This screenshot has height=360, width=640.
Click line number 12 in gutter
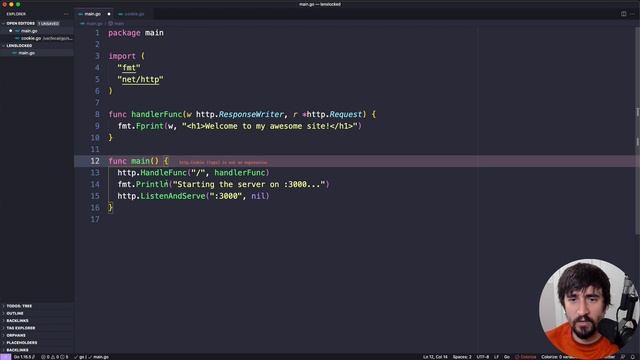click(x=95, y=161)
